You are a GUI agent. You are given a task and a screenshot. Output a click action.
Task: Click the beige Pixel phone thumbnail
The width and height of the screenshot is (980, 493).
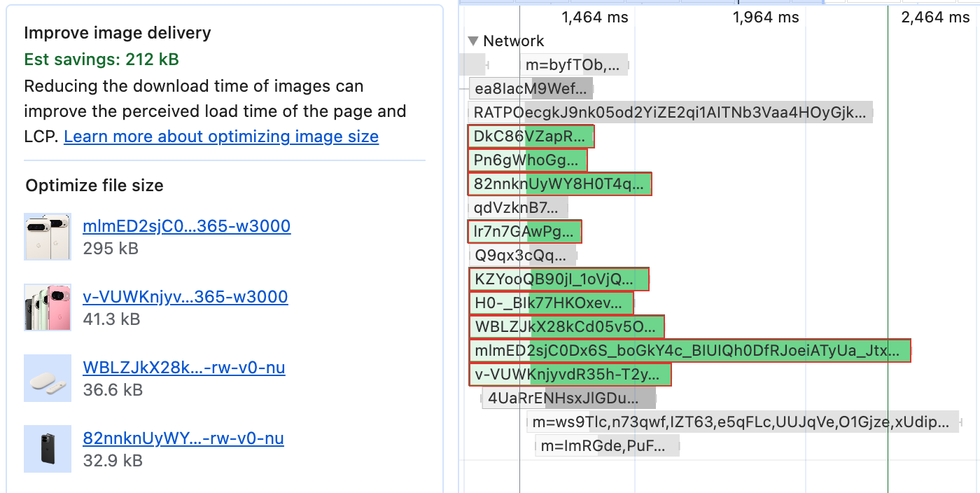point(48,237)
